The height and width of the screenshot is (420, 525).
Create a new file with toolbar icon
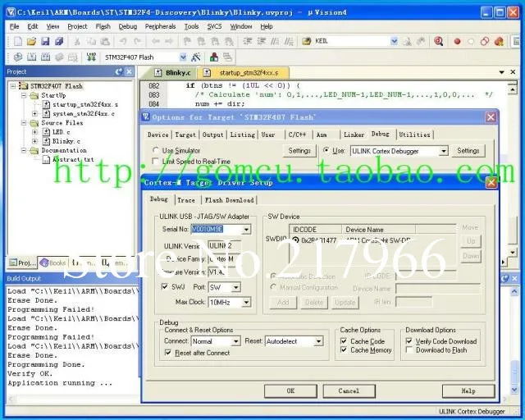17,41
